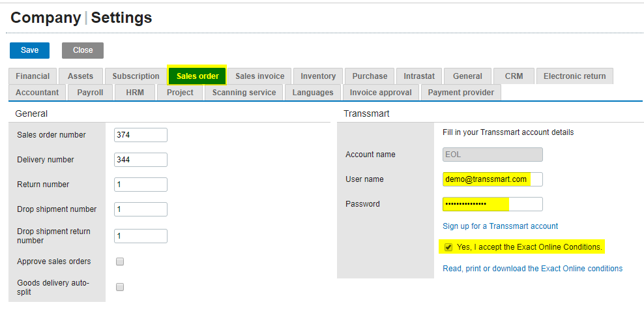Image resolution: width=644 pixels, height=313 pixels.
Task: Open the Read, print or download conditions link
Action: [x=532, y=269]
